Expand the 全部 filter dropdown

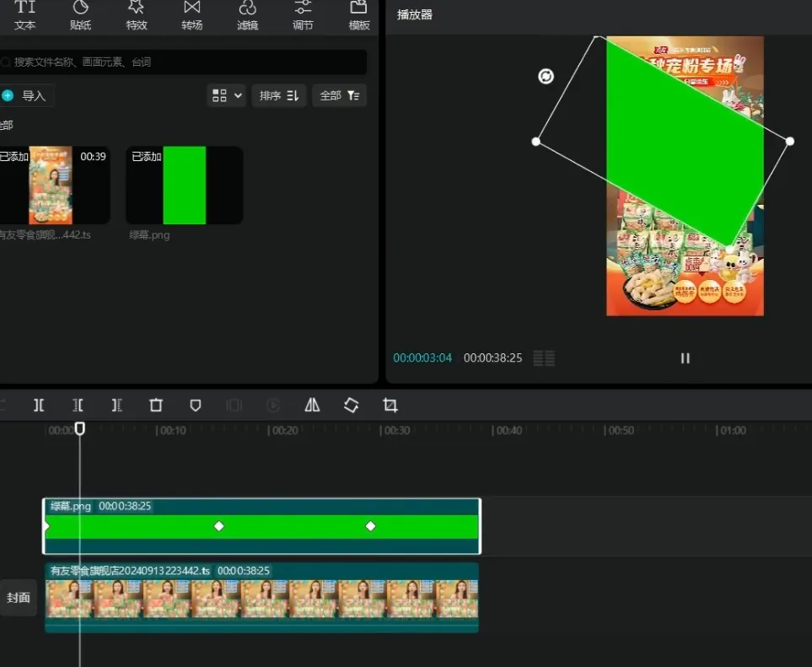point(339,96)
